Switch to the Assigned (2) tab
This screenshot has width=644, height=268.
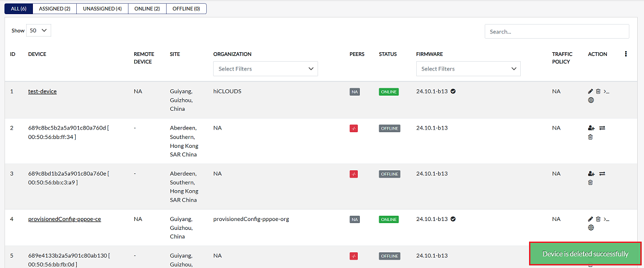click(x=54, y=9)
